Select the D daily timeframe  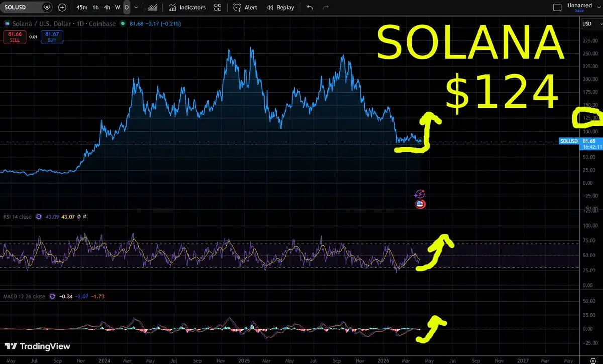pos(127,7)
